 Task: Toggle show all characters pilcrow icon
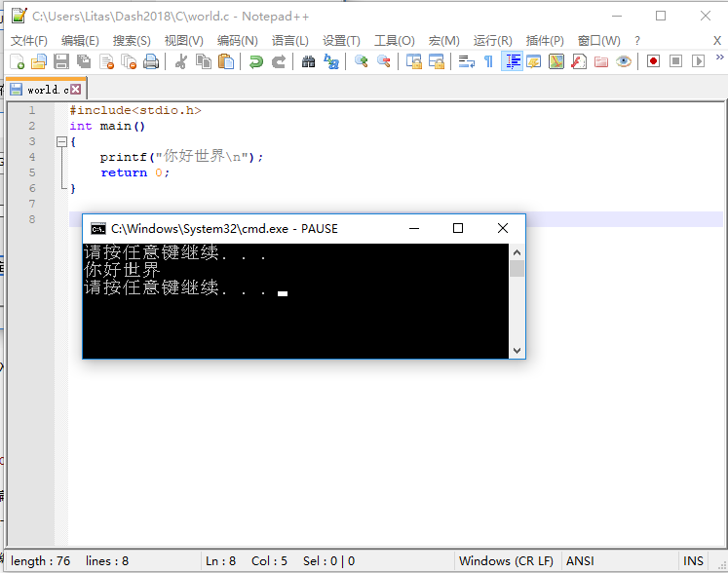pos(488,61)
